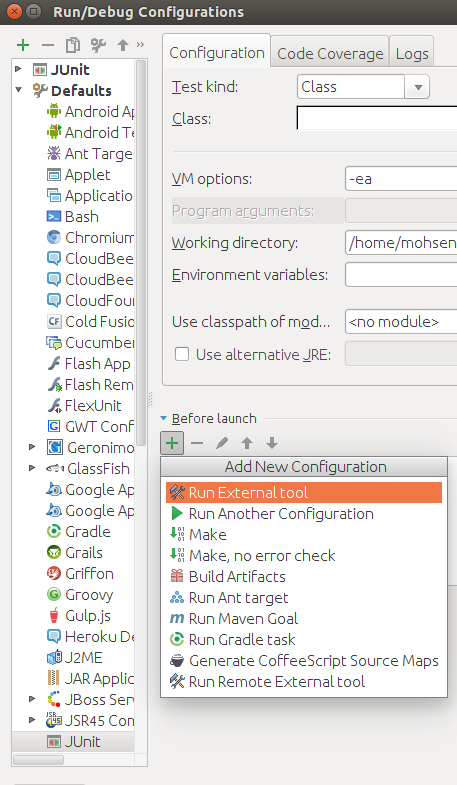Select Android Application default with robot icon
Viewport: 457px width, 785px height.
pyautogui.click(x=90, y=111)
